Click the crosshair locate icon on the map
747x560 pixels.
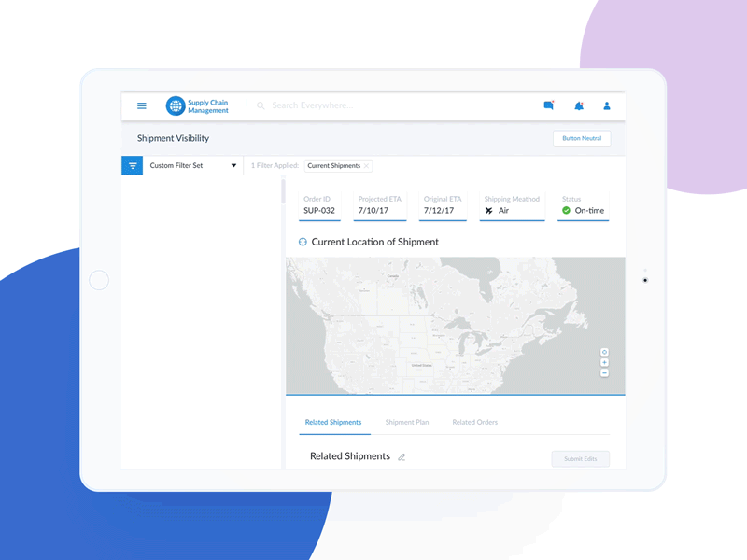click(604, 352)
